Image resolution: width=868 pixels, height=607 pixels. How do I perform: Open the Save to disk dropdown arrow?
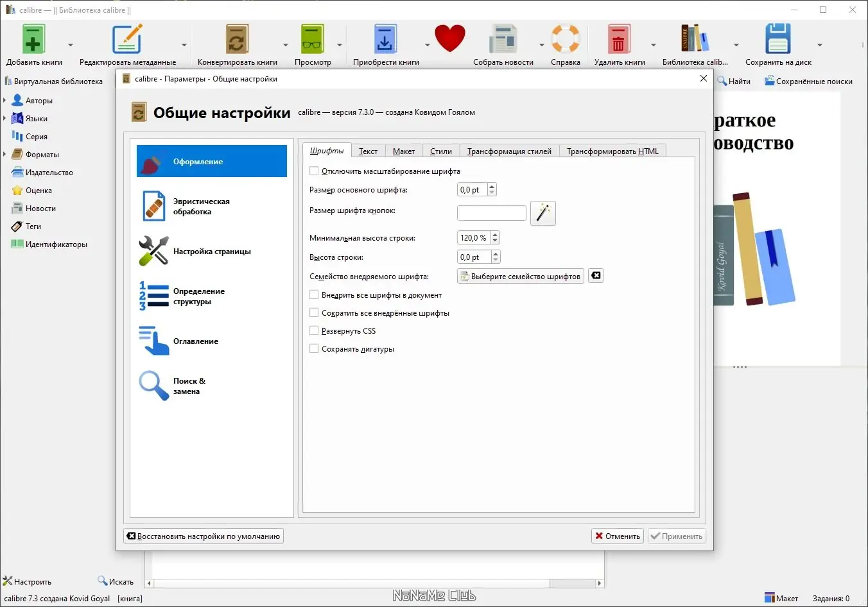click(x=820, y=45)
